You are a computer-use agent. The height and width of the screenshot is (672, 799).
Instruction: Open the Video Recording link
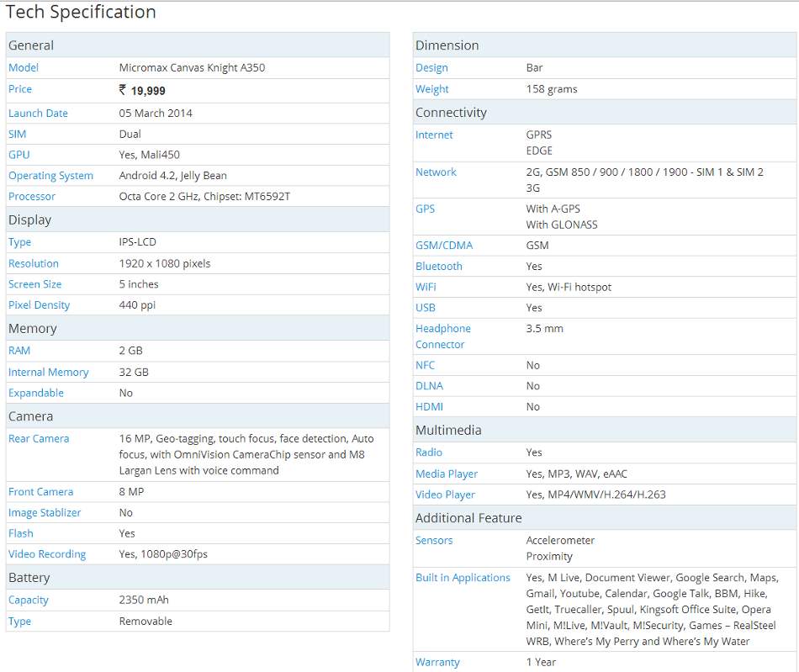click(47, 554)
